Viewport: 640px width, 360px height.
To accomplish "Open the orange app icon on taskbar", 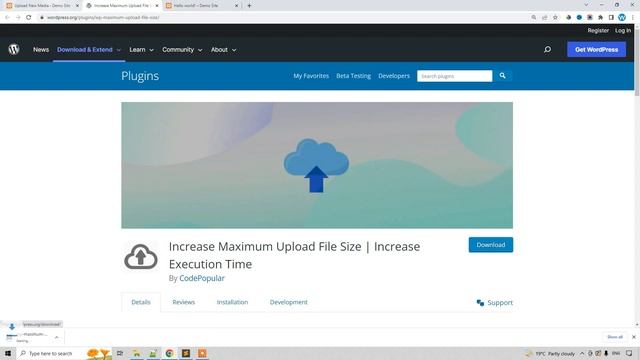I will point(202,353).
